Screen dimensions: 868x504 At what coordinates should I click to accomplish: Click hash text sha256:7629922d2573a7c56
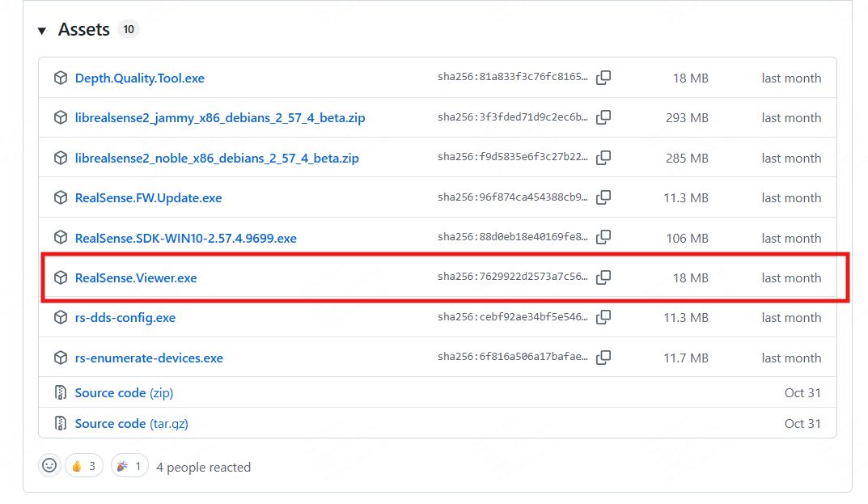click(x=513, y=277)
